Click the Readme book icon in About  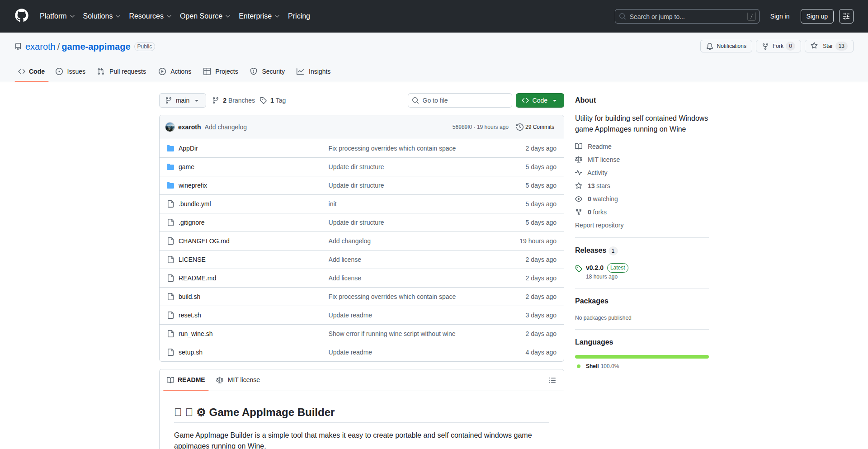pos(579,147)
